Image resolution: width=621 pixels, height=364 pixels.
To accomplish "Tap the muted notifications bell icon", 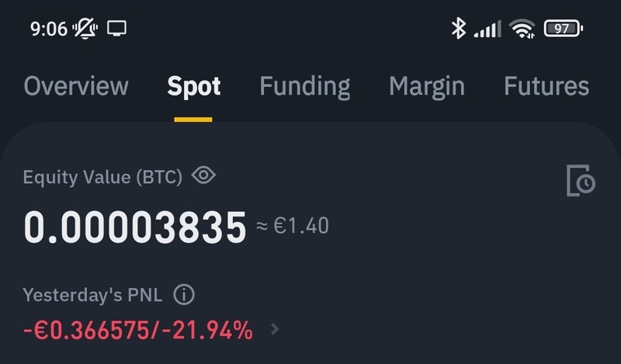I will [84, 29].
